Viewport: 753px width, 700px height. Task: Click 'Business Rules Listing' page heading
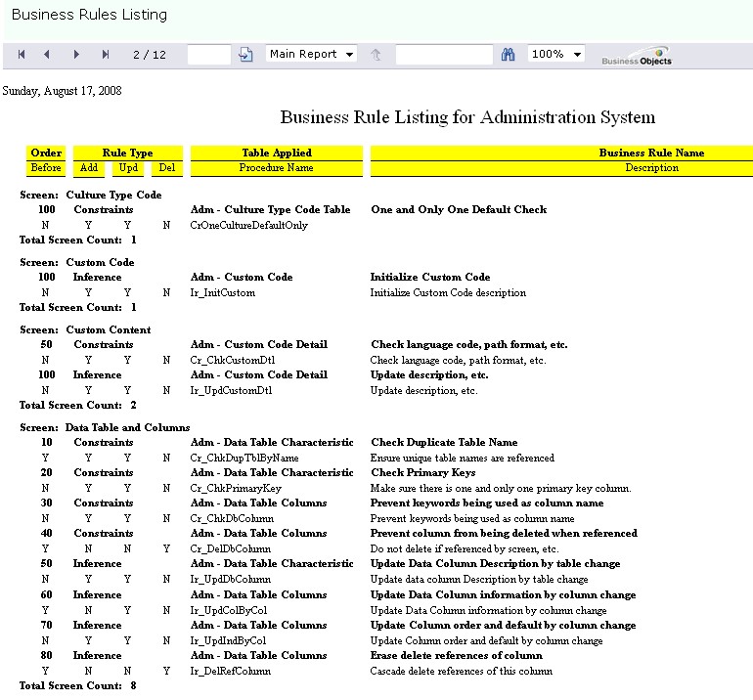(x=89, y=15)
